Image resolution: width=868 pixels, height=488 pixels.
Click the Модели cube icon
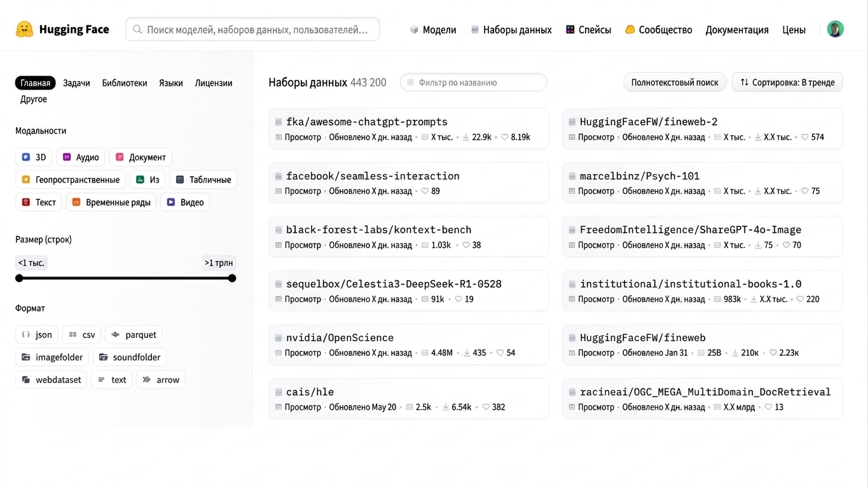[x=414, y=29]
